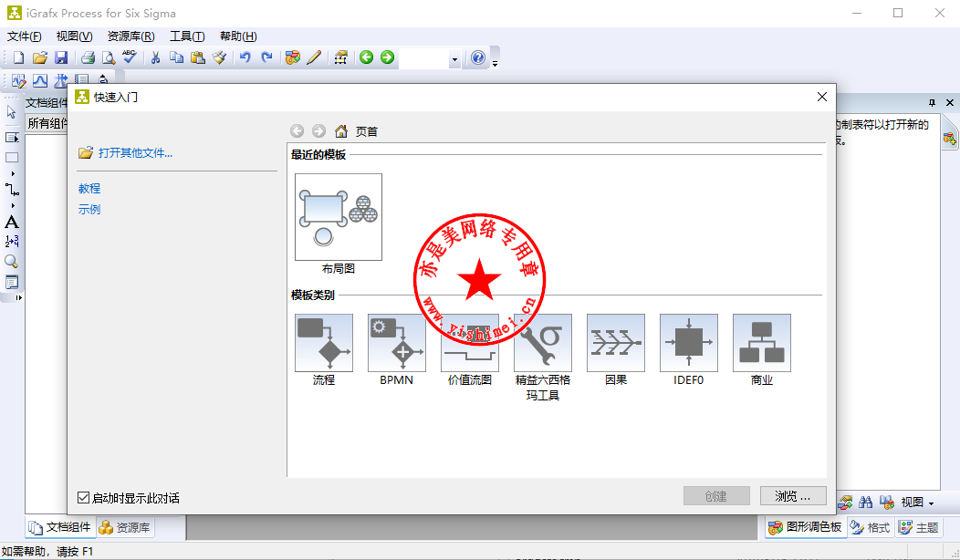Open the 示例 link
This screenshot has width=960, height=560.
(89, 209)
